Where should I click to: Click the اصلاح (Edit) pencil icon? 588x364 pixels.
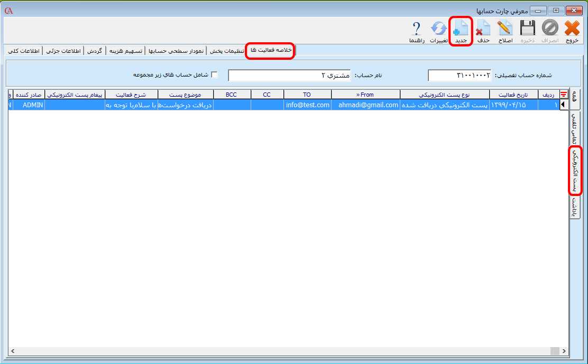(x=505, y=29)
